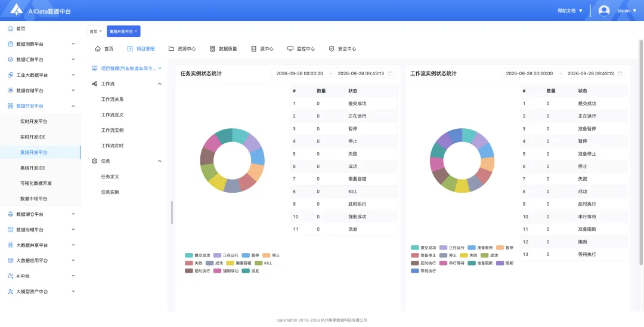Click the 工业大数据平台 sidebar icon

pyautogui.click(x=11, y=75)
